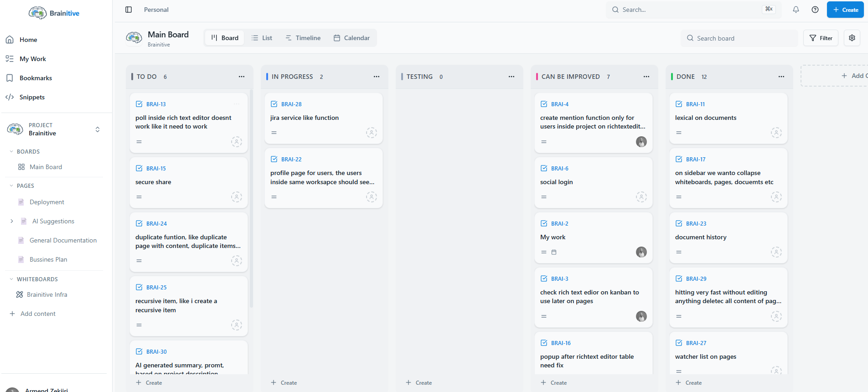
Task: Open the Deployment page
Action: click(x=46, y=202)
